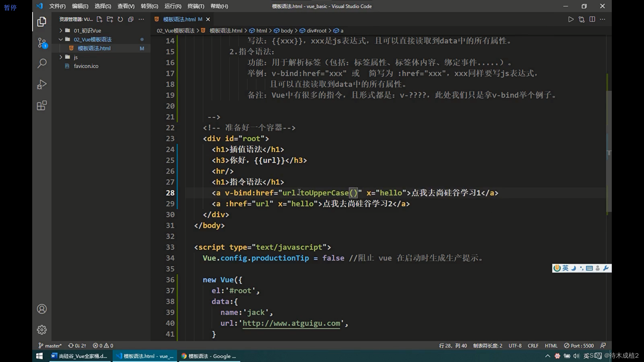Open the 文件(F) menu
Image resolution: width=644 pixels, height=362 pixels.
point(57,6)
